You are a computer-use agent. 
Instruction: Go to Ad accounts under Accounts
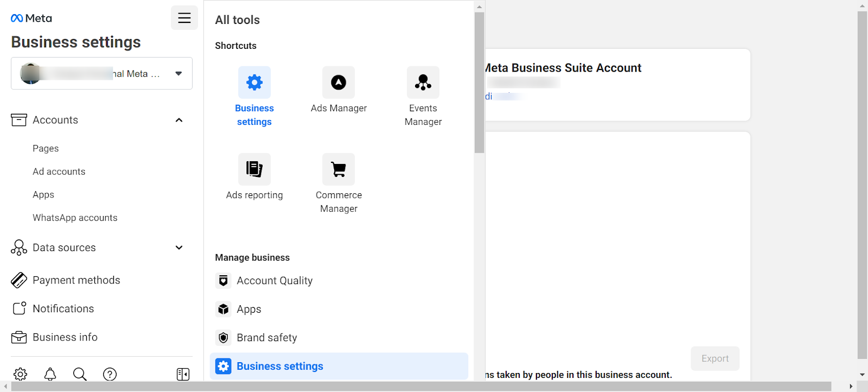pos(59,172)
